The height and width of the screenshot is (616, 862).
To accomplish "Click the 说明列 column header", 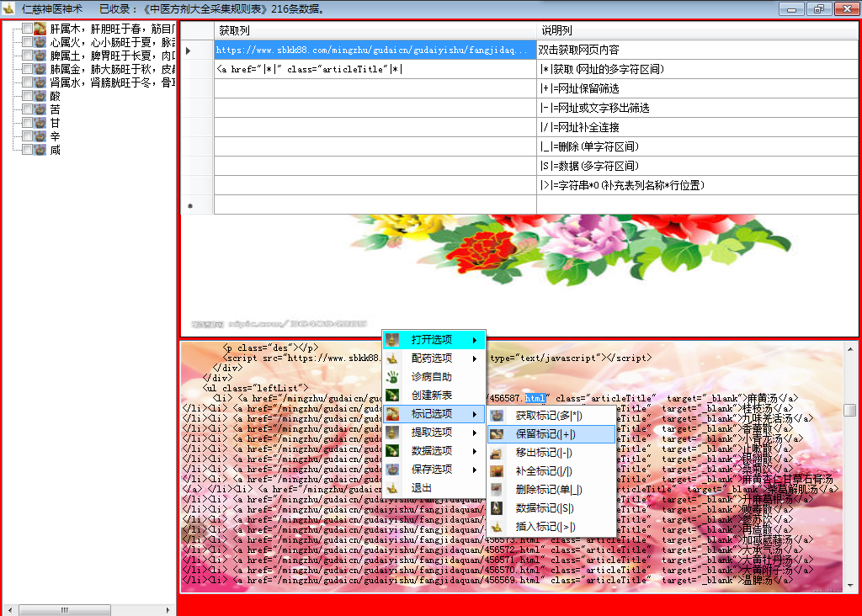I will click(697, 31).
